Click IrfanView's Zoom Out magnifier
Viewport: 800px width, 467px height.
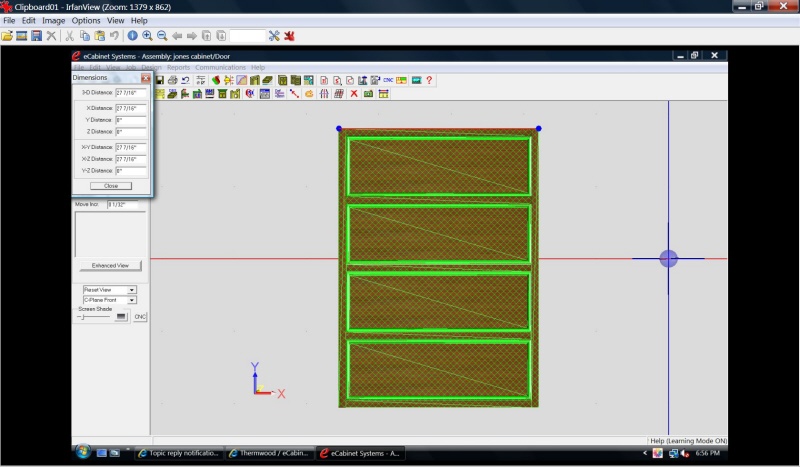pyautogui.click(x=162, y=36)
